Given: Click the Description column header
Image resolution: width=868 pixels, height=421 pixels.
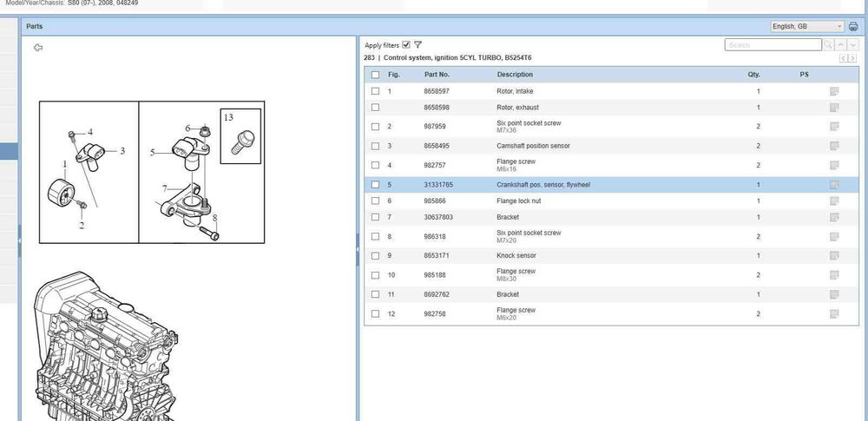Looking at the screenshot, I should [515, 75].
